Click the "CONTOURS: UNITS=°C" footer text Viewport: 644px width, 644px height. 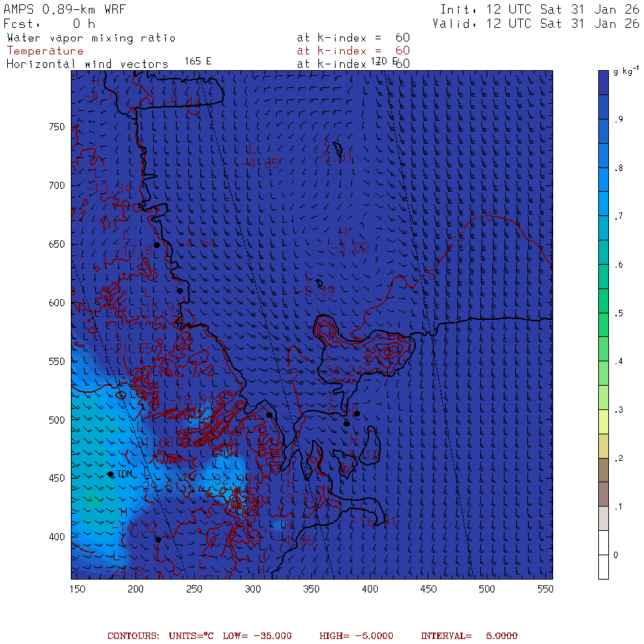(x=160, y=636)
